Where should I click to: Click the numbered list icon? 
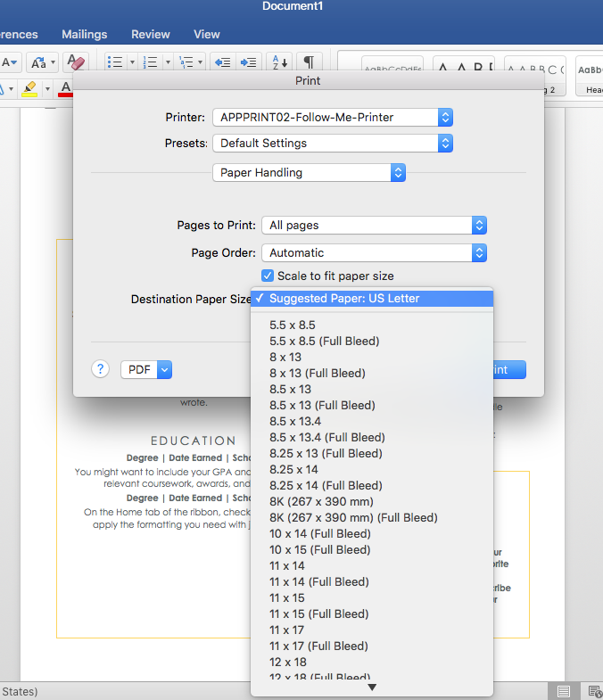coord(150,62)
